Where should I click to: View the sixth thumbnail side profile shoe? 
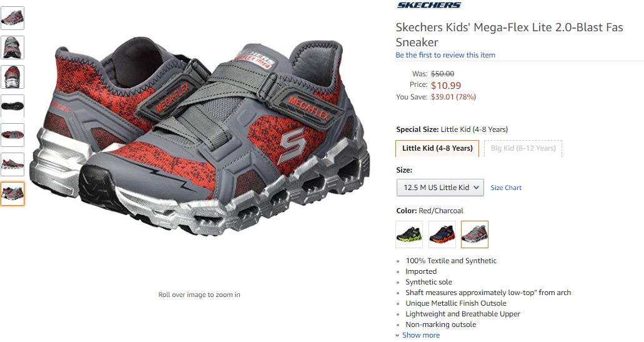click(x=12, y=164)
